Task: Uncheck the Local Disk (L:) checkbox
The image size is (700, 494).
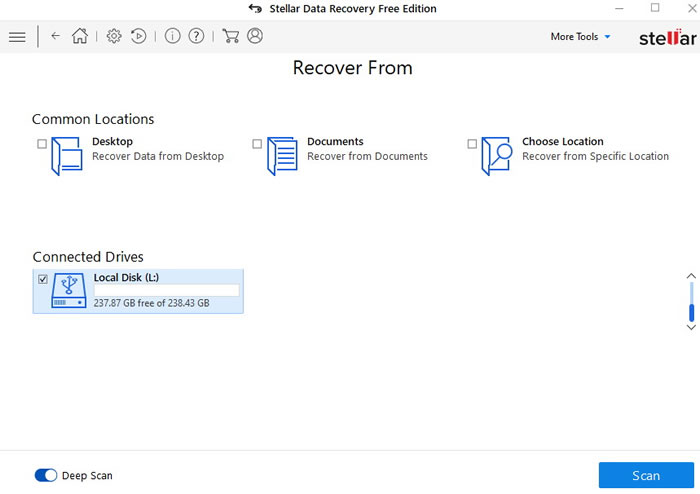Action: [43, 279]
